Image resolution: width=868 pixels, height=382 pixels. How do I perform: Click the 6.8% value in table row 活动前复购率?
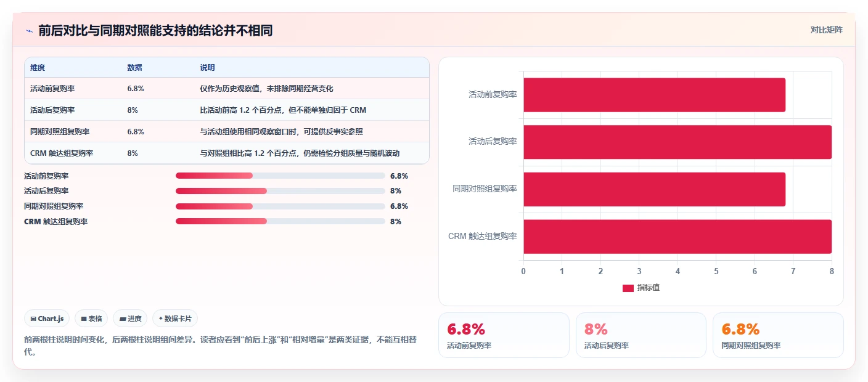pos(136,89)
